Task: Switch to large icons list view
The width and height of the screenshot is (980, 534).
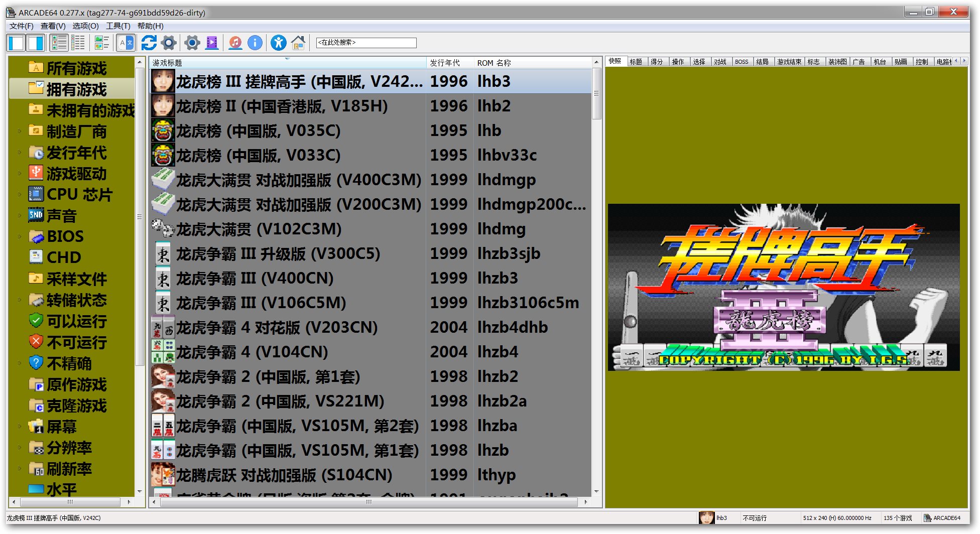Action: (x=59, y=43)
